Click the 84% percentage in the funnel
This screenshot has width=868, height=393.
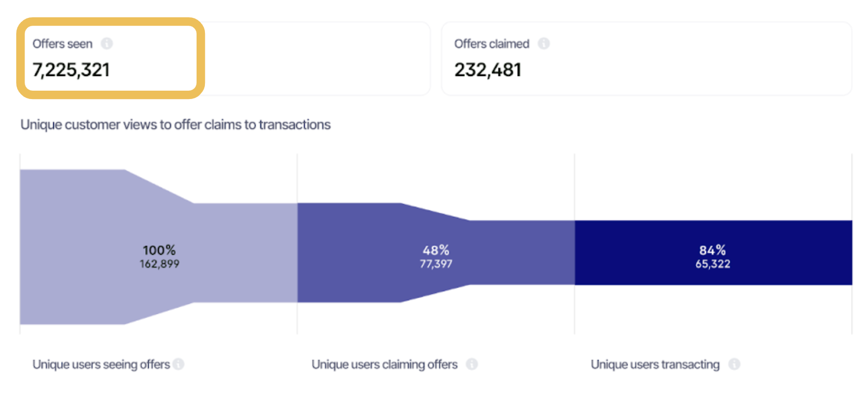712,250
